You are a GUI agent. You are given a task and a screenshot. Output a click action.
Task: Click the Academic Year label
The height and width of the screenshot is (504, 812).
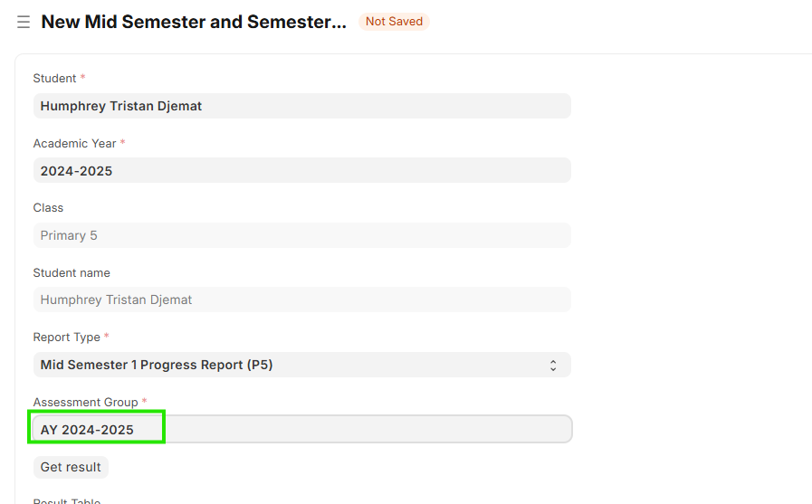(x=74, y=143)
